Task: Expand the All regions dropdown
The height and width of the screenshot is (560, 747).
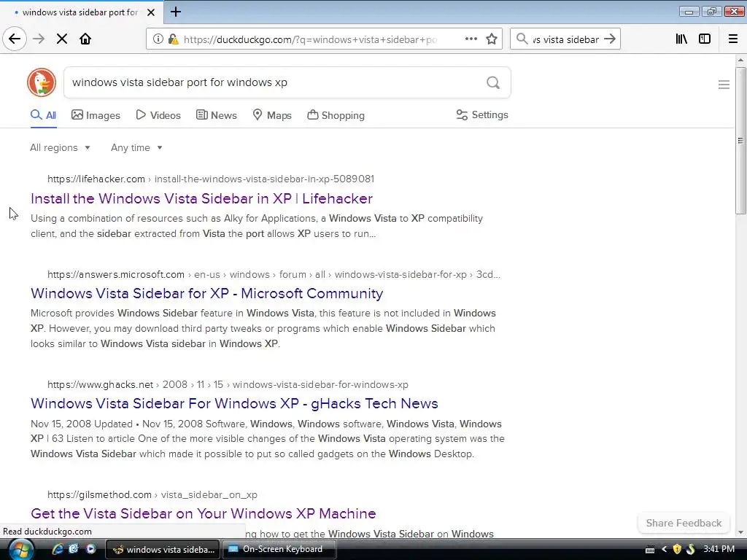Action: (60, 147)
